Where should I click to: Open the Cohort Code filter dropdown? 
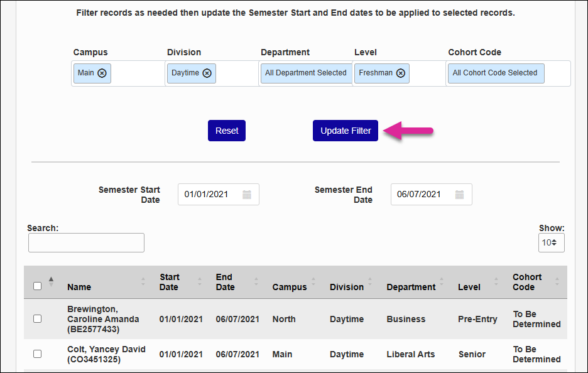pyautogui.click(x=508, y=73)
